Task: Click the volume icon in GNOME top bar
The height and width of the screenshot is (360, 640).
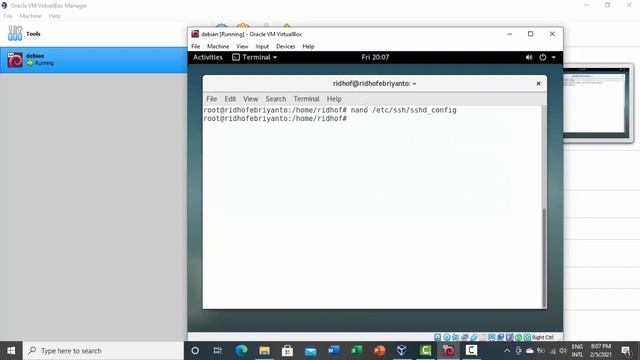Action: (529, 57)
